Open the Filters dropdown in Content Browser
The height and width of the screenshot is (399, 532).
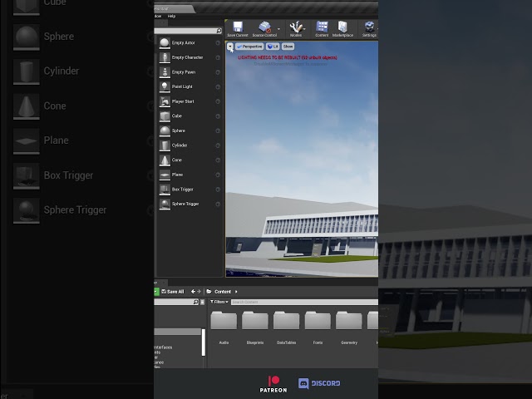[219, 302]
